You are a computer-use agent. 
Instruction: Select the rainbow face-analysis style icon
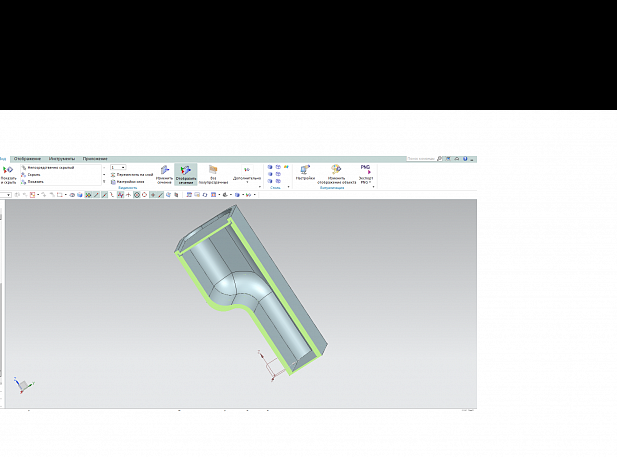coord(286,167)
